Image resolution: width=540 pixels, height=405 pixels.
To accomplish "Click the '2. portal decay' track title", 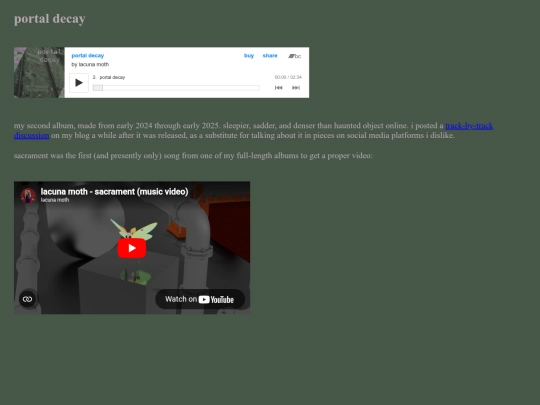I will click(x=109, y=77).
